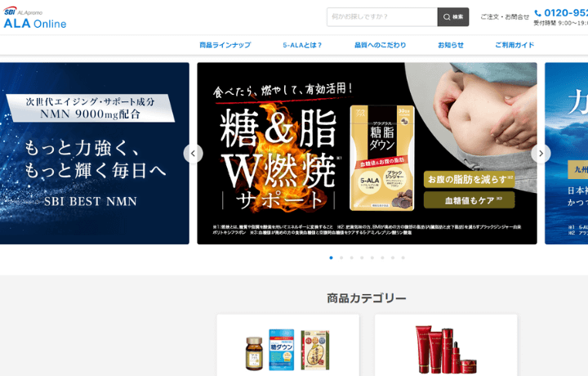Click the search field placeholder text

click(359, 17)
